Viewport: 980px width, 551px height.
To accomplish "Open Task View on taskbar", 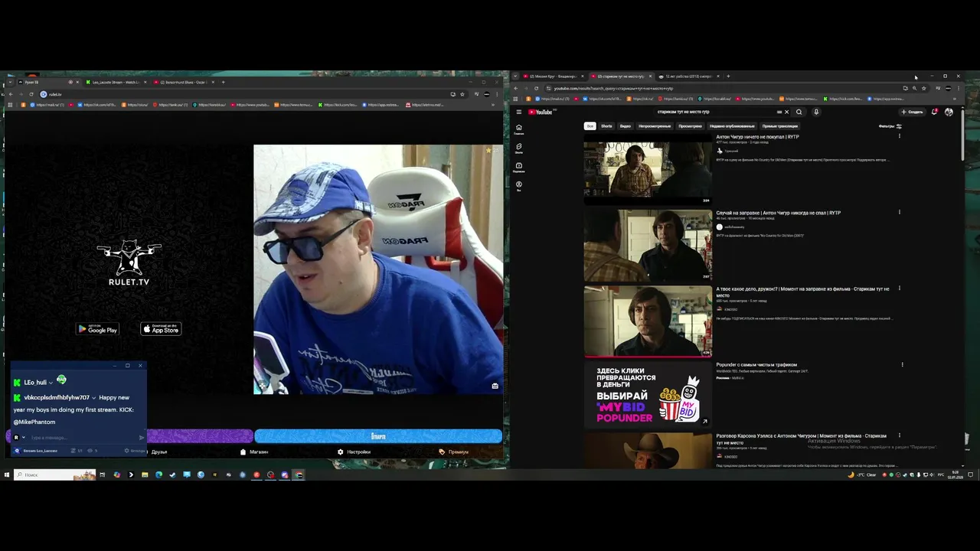I will tap(102, 474).
